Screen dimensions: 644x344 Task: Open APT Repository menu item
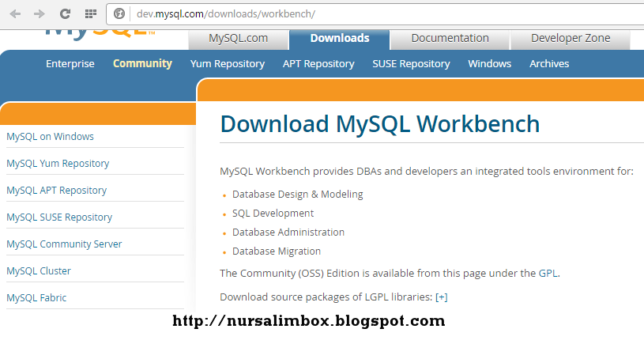pos(318,64)
